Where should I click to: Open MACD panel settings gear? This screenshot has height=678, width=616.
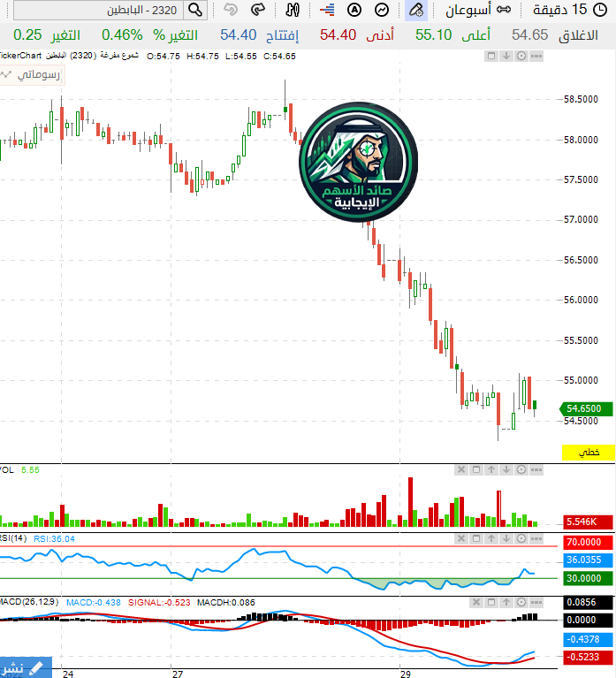tap(521, 602)
